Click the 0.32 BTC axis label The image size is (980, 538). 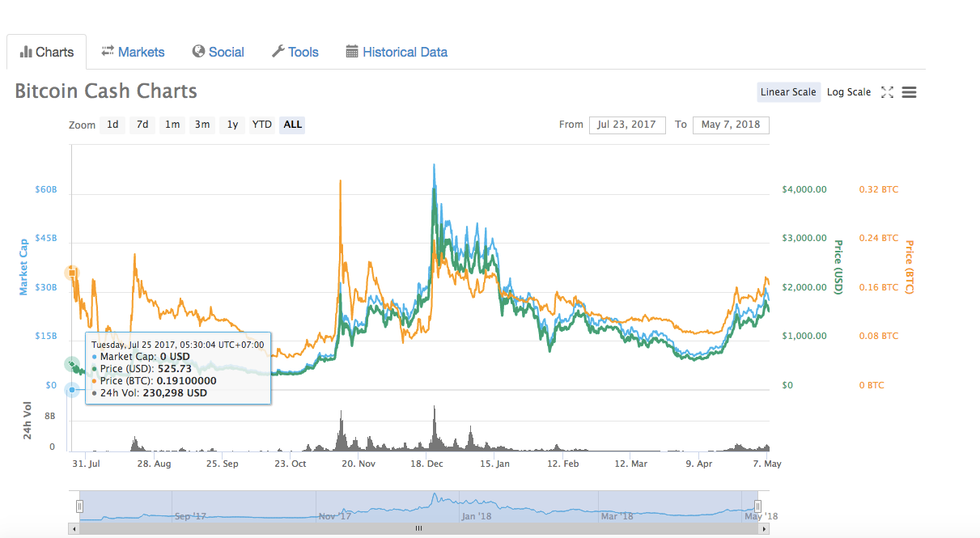click(x=879, y=189)
